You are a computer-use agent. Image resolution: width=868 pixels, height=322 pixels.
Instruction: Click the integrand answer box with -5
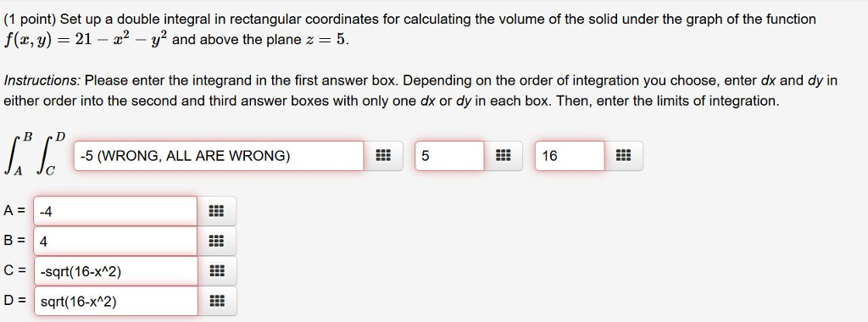tap(219, 156)
